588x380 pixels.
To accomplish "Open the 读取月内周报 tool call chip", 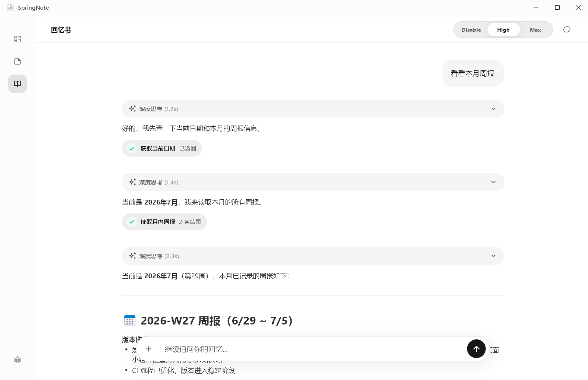I will coord(164,222).
